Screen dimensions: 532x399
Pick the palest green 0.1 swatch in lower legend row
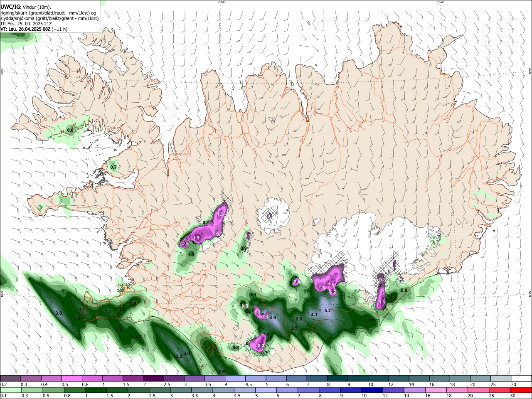click(x=11, y=390)
